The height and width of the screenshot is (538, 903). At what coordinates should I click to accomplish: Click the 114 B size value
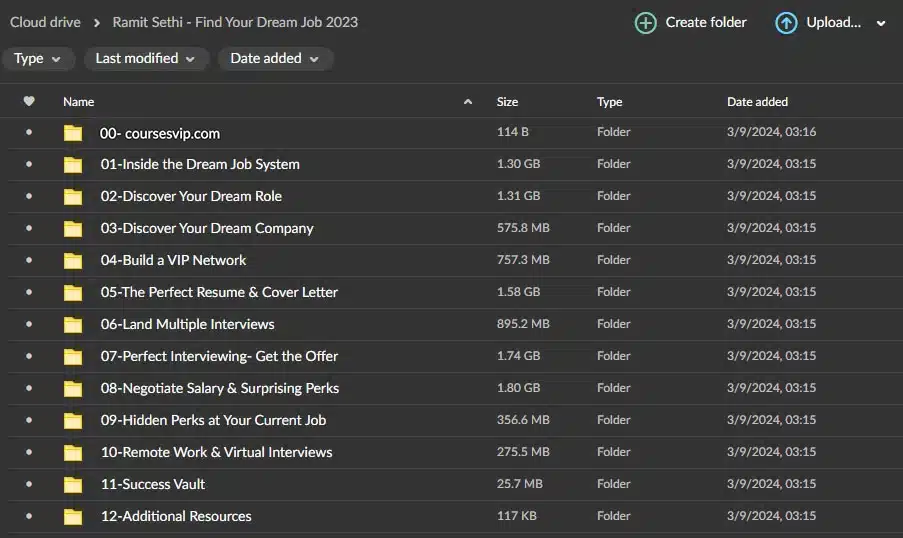coord(513,132)
